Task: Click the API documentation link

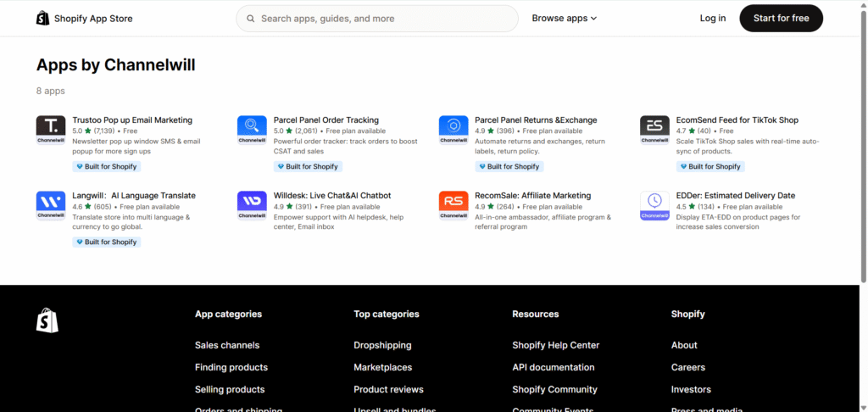Action: pyautogui.click(x=553, y=367)
